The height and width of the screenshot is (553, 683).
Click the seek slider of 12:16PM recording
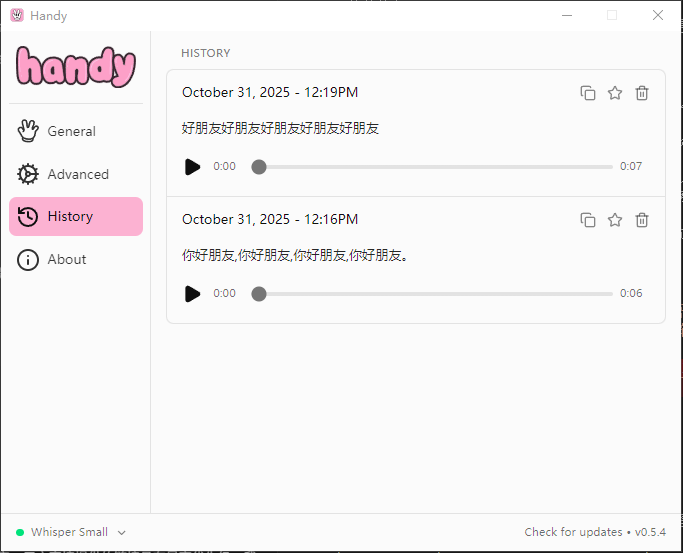pyautogui.click(x=435, y=294)
